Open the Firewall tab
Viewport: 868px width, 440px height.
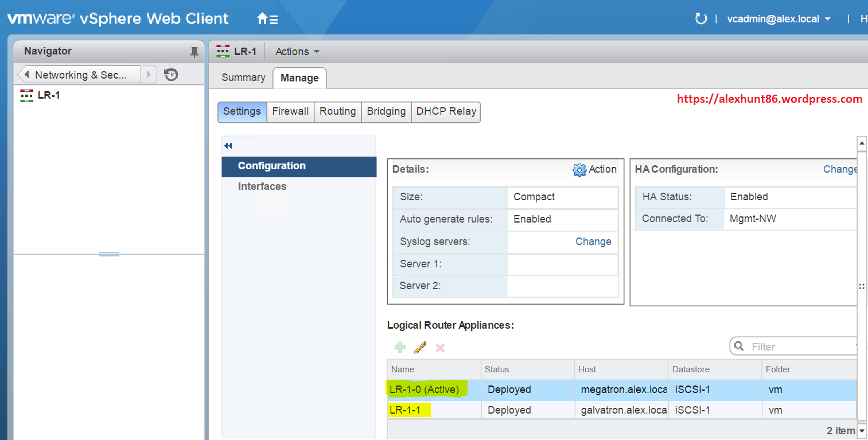[290, 111]
